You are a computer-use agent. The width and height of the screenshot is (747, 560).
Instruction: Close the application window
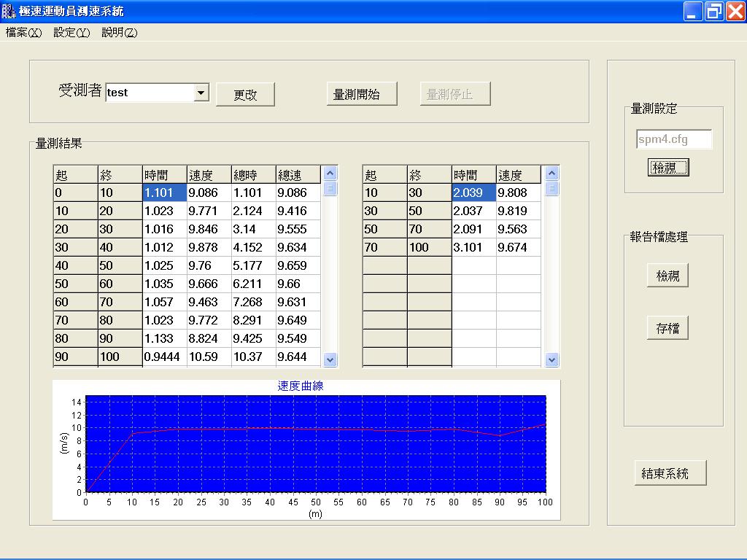coord(735,11)
